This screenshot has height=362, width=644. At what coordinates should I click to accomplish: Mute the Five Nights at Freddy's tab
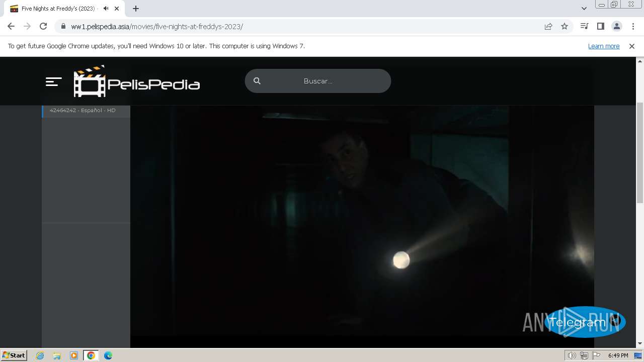pyautogui.click(x=106, y=9)
